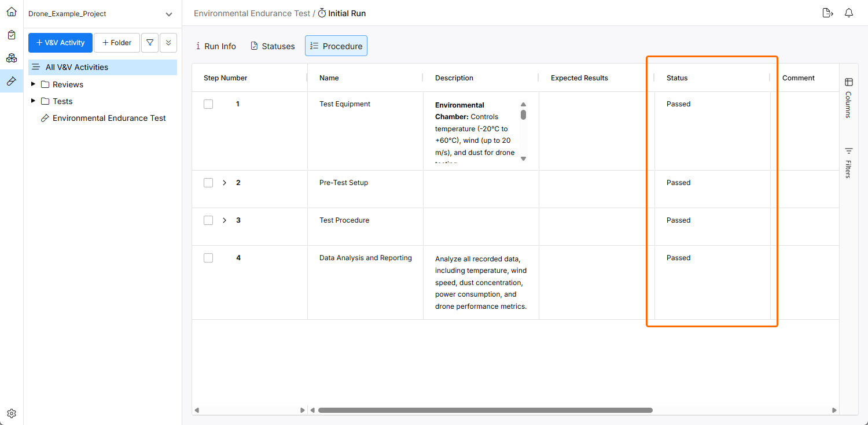
Task: Switch to the Statuses tab
Action: click(x=273, y=46)
